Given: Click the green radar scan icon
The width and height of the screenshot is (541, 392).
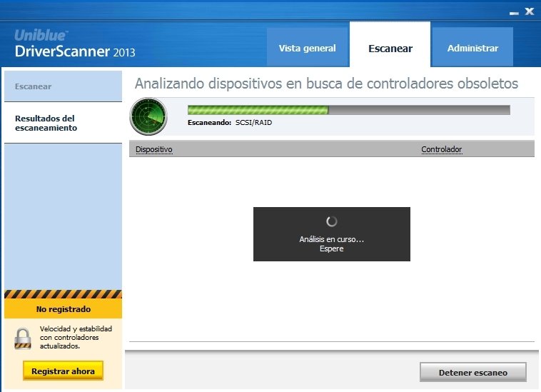Looking at the screenshot, I should [148, 116].
